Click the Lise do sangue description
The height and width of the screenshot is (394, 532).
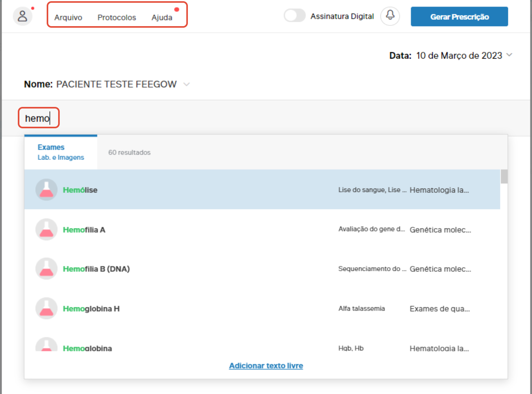373,190
